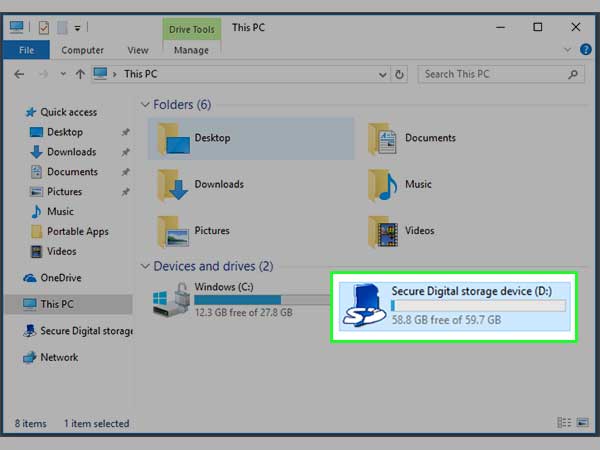Select the Music folder icon in Folders
Image resolution: width=600 pixels, height=450 pixels.
pos(382,185)
